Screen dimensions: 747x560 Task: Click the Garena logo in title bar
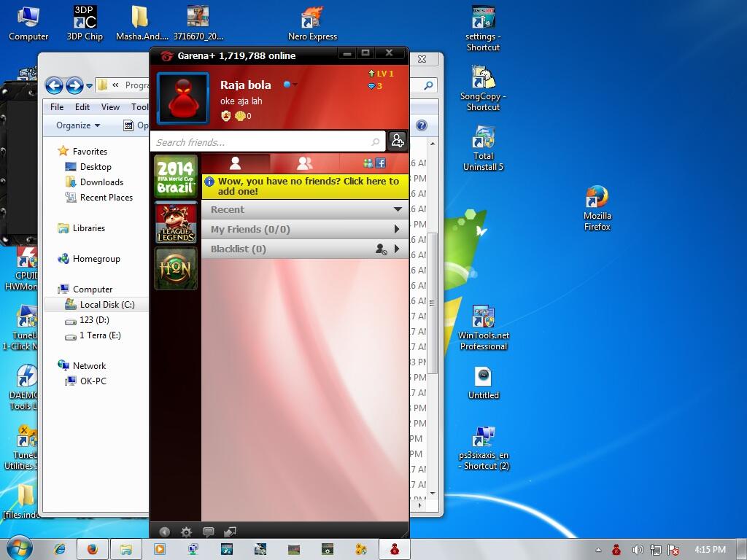[167, 55]
